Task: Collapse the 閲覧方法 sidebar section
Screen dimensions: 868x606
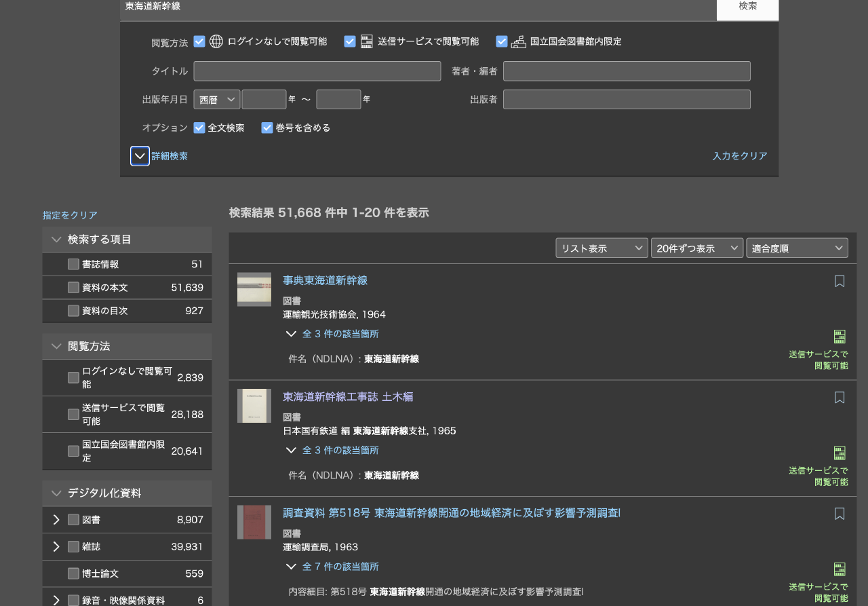Action: [x=56, y=346]
